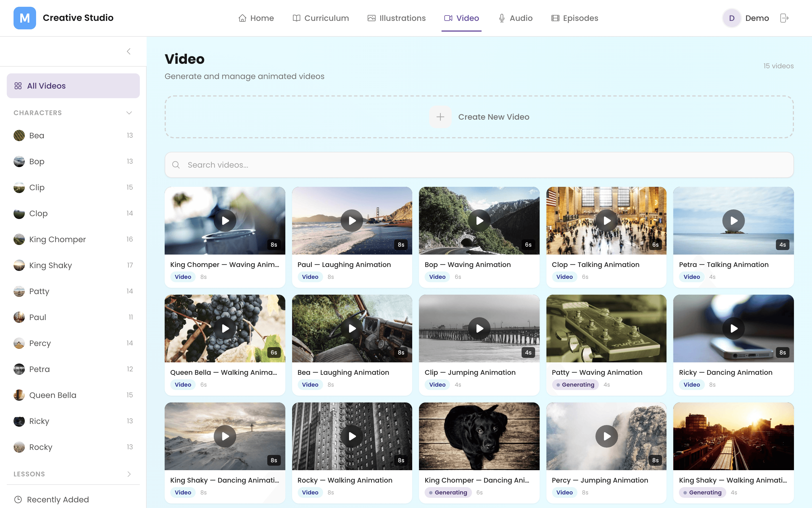The image size is (812, 508).
Task: Click the Rocky Walking Animation title
Action: [345, 480]
